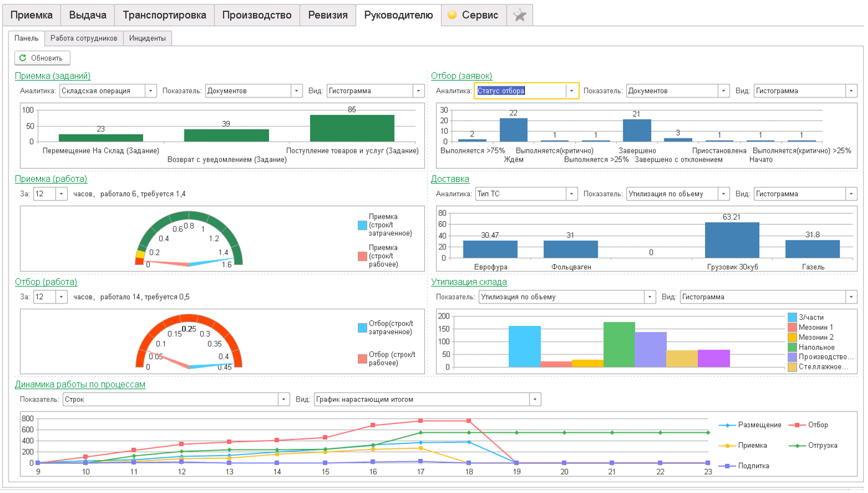Open Ревизия tab
868x493 pixels.
(328, 16)
